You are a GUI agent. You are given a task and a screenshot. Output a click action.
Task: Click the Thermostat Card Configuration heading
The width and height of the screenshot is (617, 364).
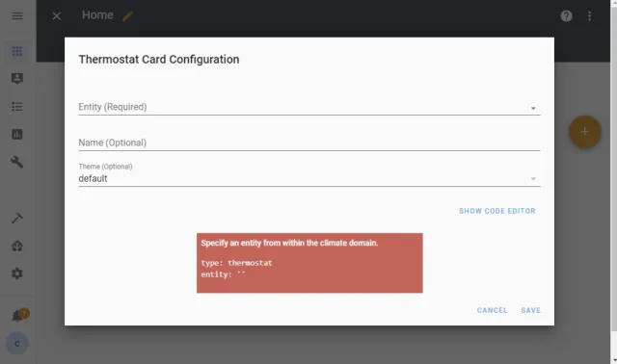159,60
